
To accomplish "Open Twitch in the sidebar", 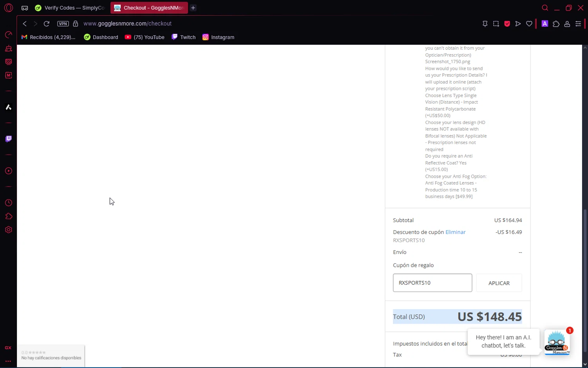I will click(8, 139).
